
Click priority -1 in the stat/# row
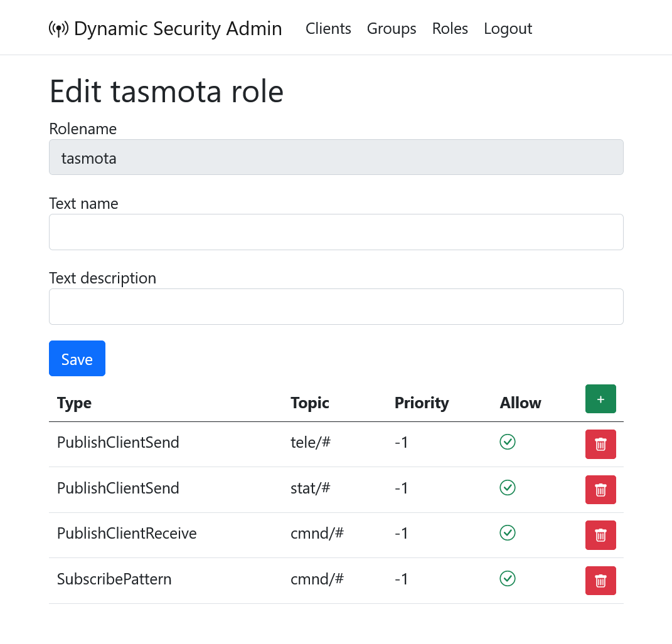click(401, 488)
